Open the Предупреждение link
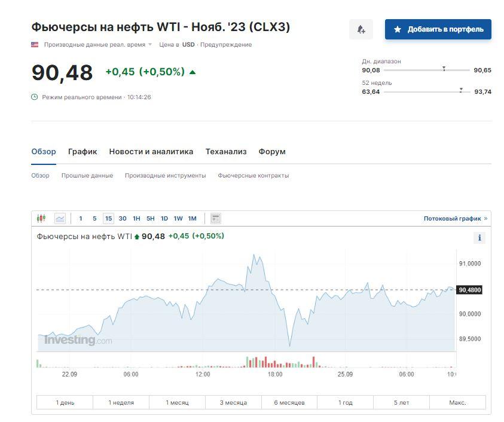The image size is (504, 422). point(226,44)
